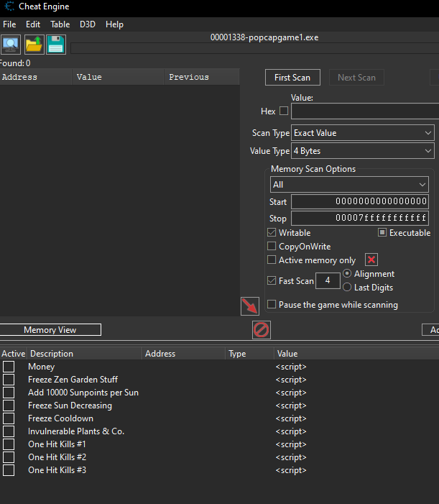Click the red X beside Active memory only
Screen dimensions: 439x504
coord(371,260)
